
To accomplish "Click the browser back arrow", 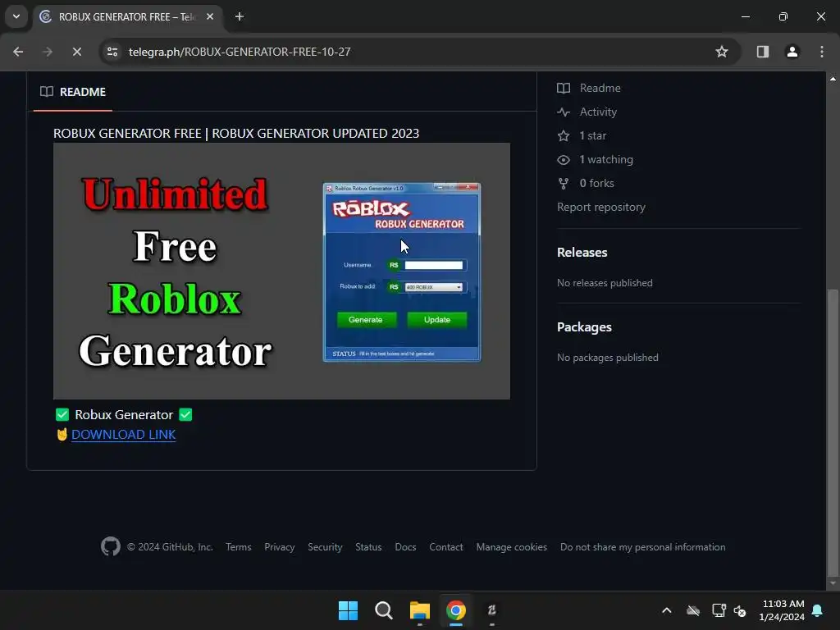I will 18,52.
